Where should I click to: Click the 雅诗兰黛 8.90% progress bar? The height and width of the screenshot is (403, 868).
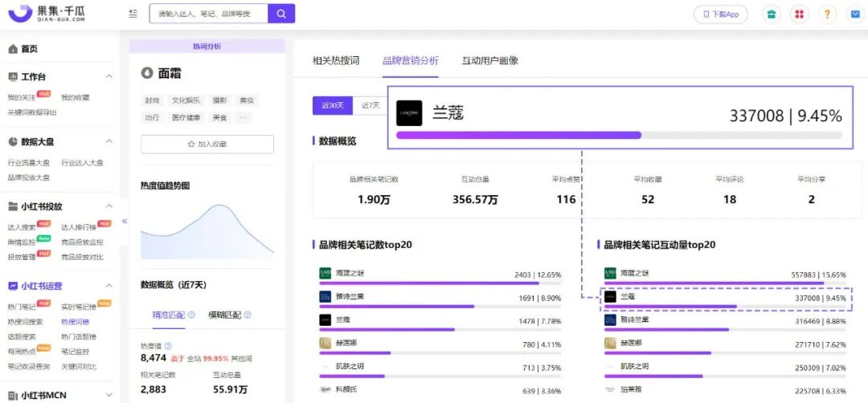click(x=440, y=306)
